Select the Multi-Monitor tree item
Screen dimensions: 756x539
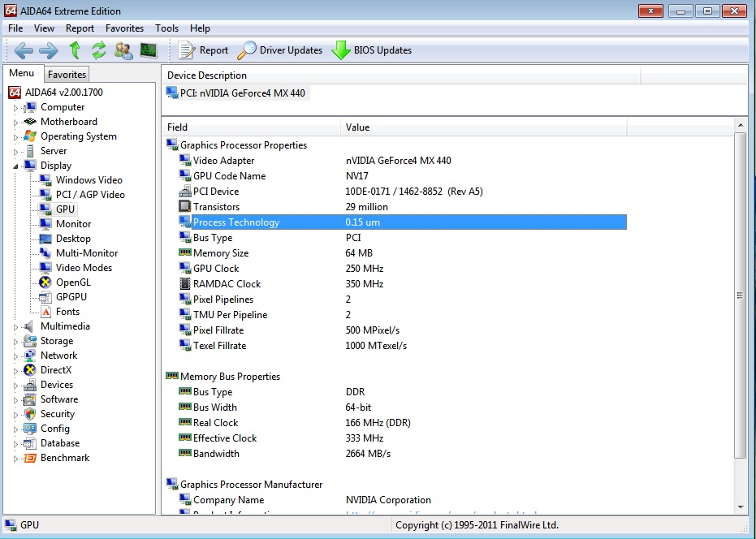point(87,252)
